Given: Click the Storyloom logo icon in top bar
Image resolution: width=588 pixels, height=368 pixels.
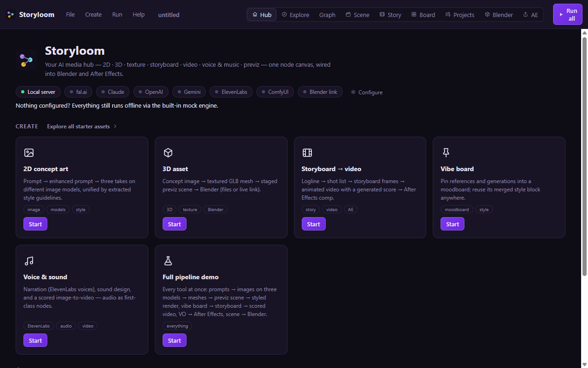Looking at the screenshot, I should click(x=11, y=15).
